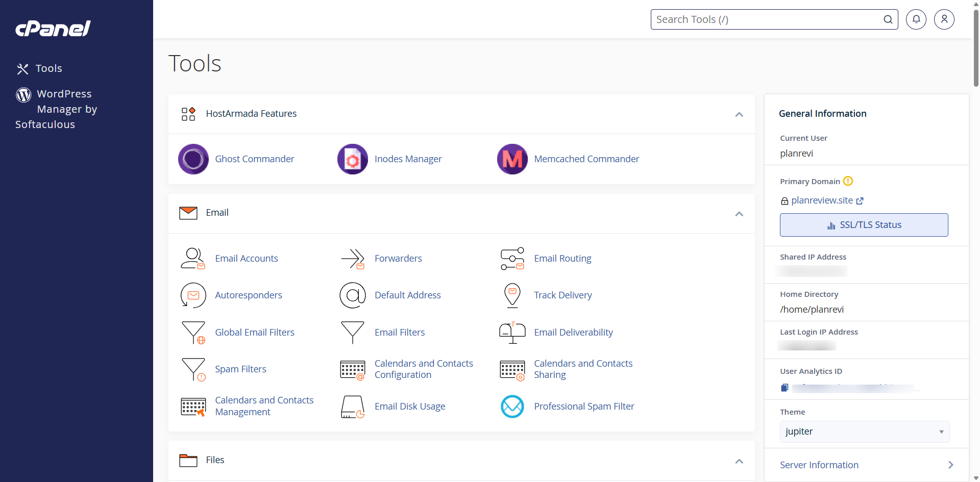Image resolution: width=980 pixels, height=482 pixels.
Task: Open the Email Deliverability link
Action: pyautogui.click(x=573, y=333)
